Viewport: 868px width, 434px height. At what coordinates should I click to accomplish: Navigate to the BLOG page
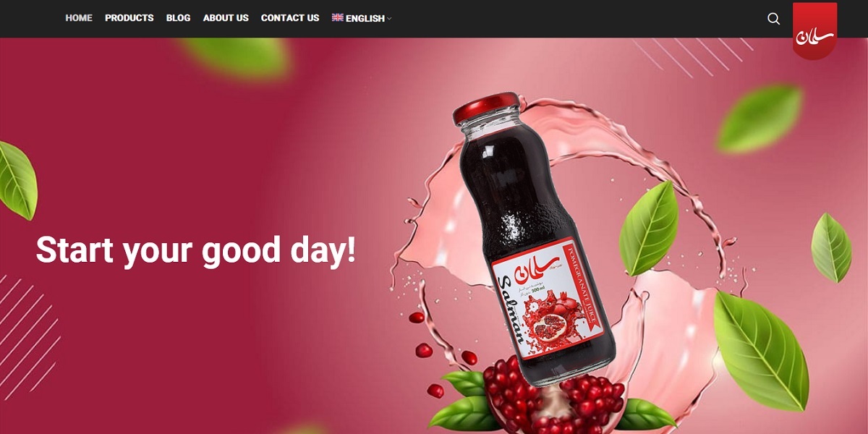[x=179, y=18]
